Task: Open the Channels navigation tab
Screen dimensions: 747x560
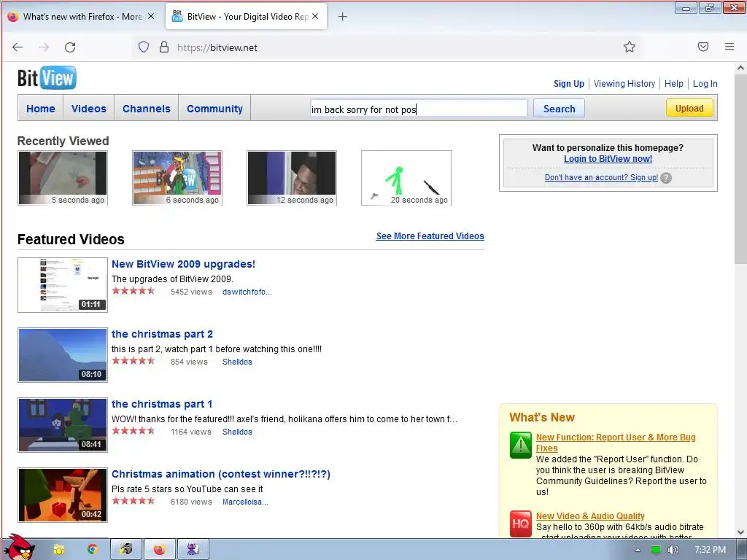Action: pos(146,109)
